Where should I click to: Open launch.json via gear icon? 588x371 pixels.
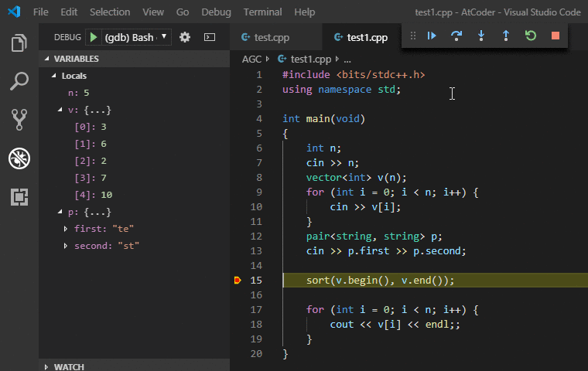184,37
